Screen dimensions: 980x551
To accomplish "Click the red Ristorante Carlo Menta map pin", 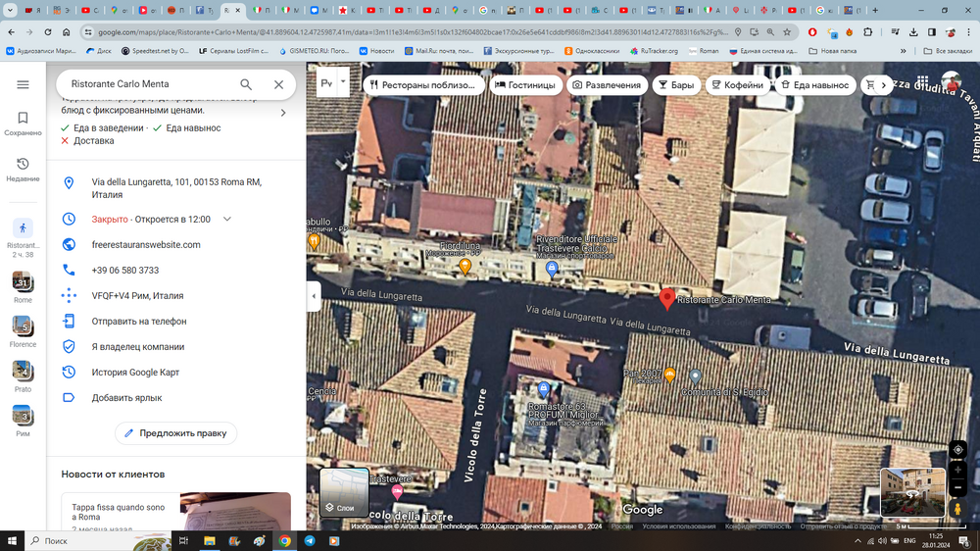I will point(666,299).
